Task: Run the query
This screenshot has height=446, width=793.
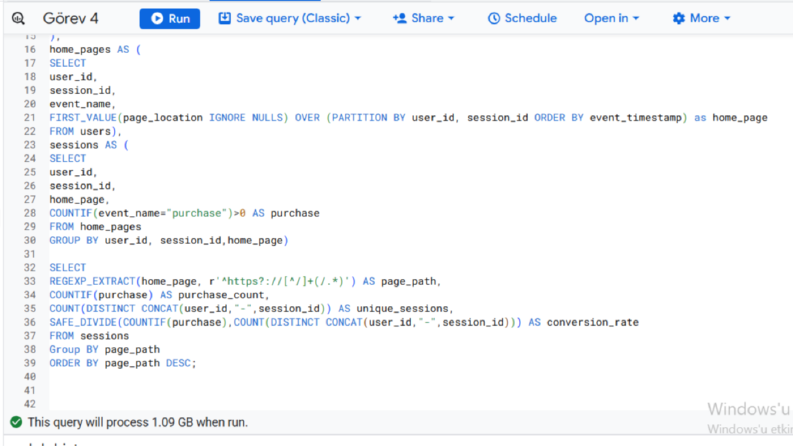Action: (170, 19)
